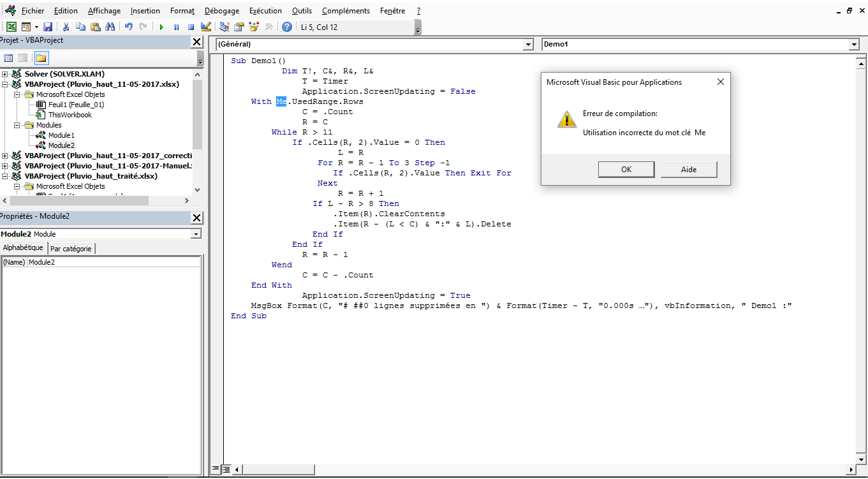Viewport: 868px width, 479px height.
Task: Click the Cut scissors icon
Action: (66, 27)
